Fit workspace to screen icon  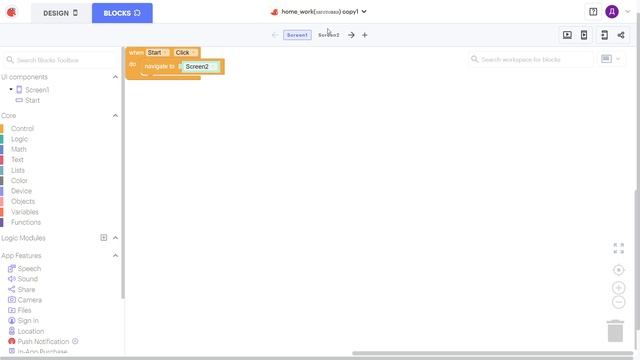pos(619,248)
